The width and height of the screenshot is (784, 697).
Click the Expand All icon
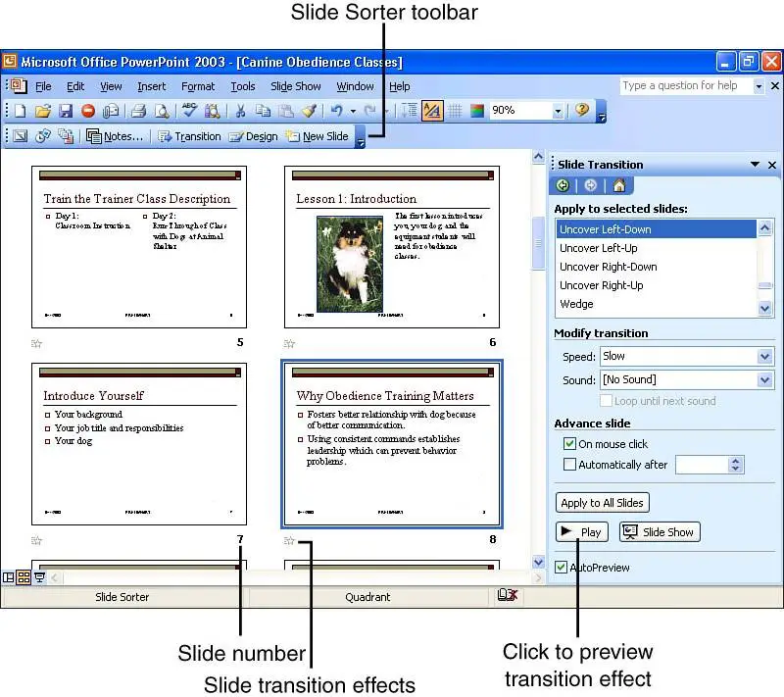pyautogui.click(x=410, y=111)
